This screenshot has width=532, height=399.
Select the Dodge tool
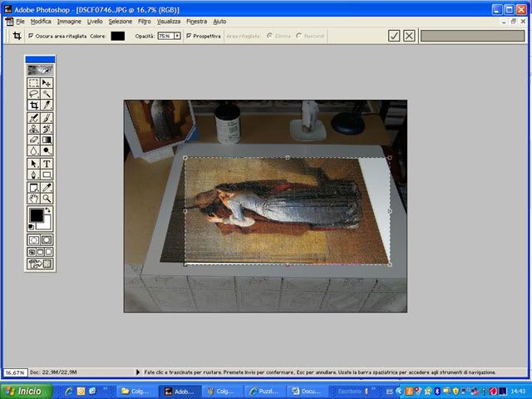[x=47, y=150]
